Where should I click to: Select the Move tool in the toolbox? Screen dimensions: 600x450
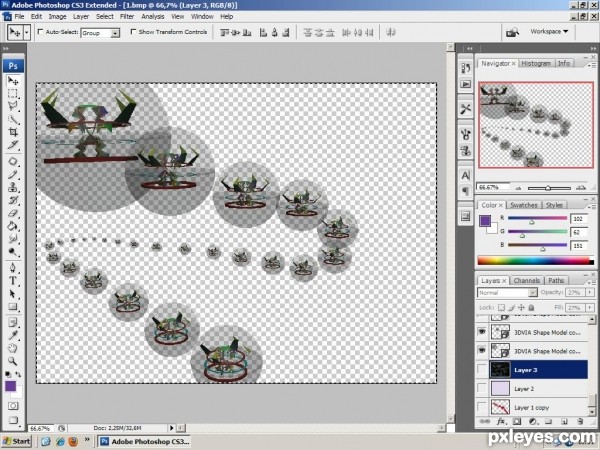(13, 81)
